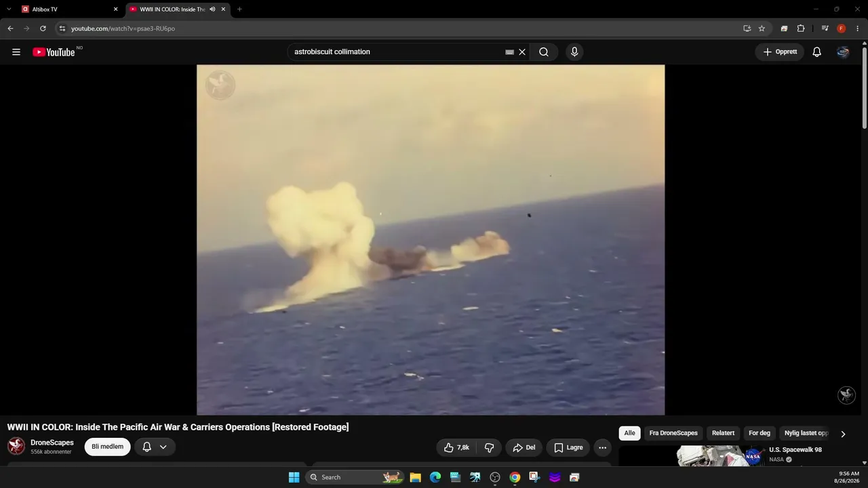
Task: Reload the current page
Action: coord(43,28)
